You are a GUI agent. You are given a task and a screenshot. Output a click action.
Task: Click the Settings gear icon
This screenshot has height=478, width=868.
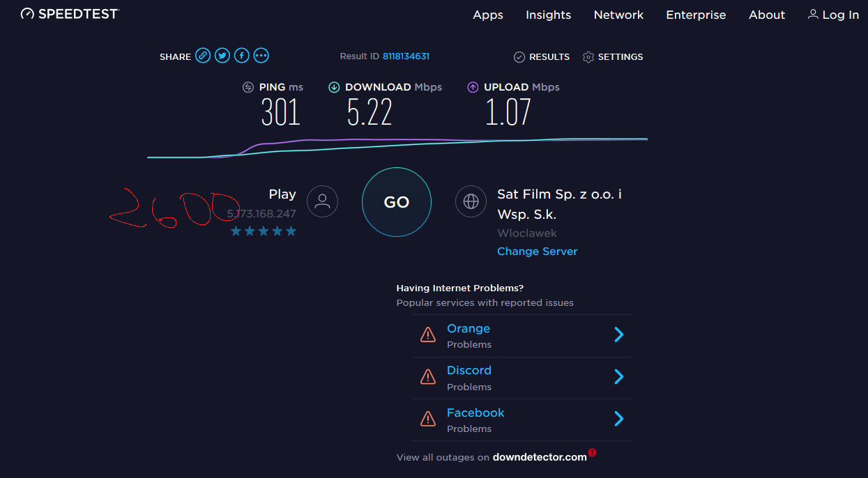588,57
